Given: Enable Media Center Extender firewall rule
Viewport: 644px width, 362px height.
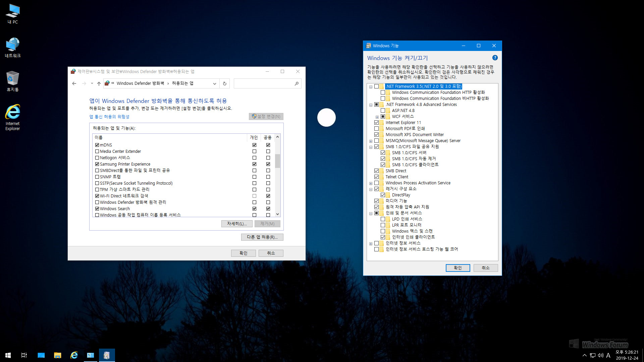Looking at the screenshot, I should [97, 152].
